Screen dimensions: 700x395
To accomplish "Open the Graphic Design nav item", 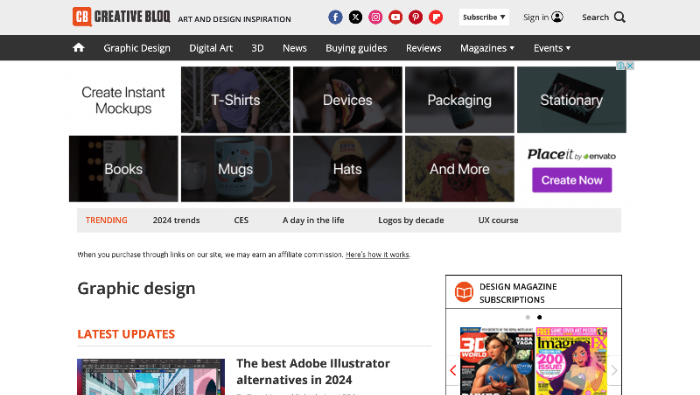I will coord(137,48).
